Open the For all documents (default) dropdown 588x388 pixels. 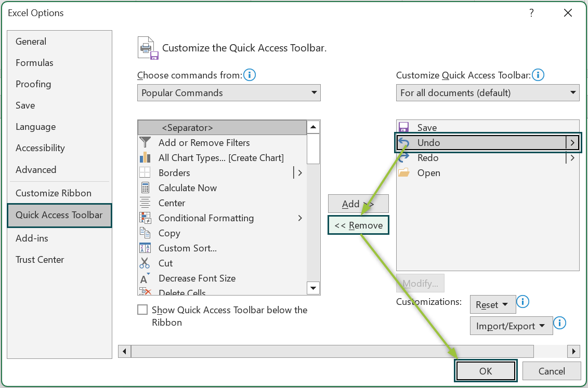pyautogui.click(x=488, y=92)
